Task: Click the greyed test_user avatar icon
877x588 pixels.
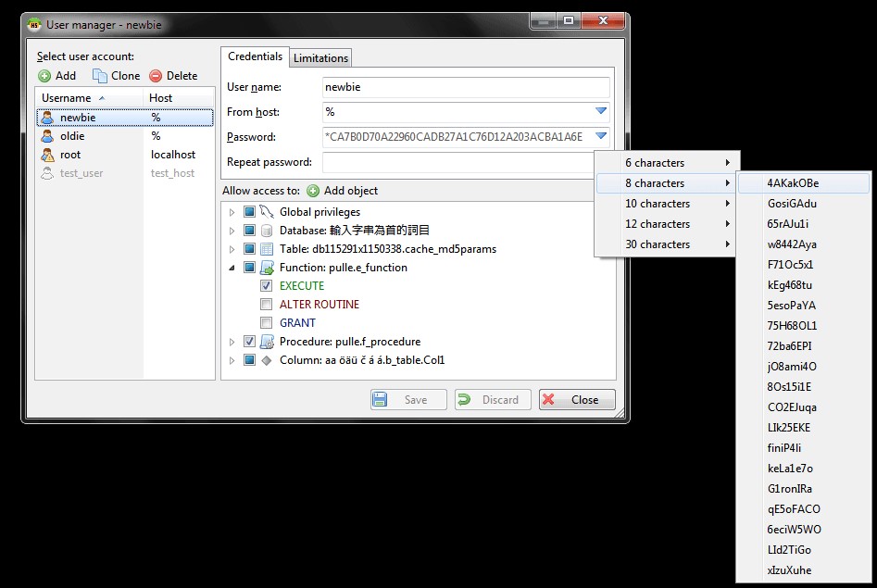Action: click(x=47, y=173)
